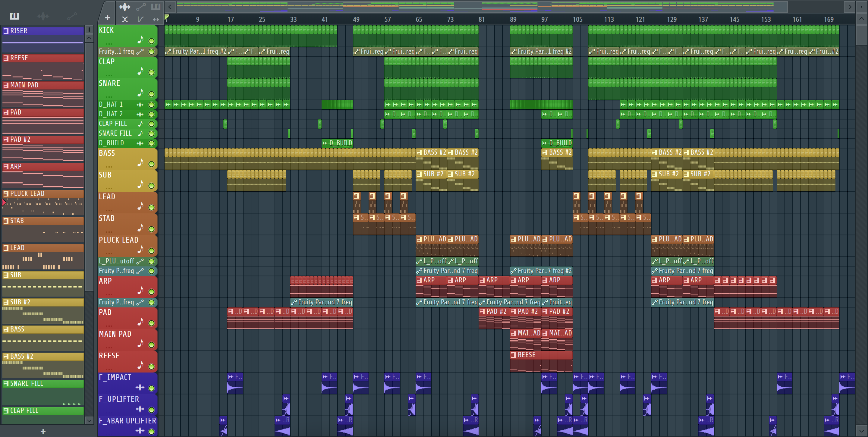Click the up arrow on the playlist vertical scrollbar
This screenshot has width=868, height=437.
point(861,18)
